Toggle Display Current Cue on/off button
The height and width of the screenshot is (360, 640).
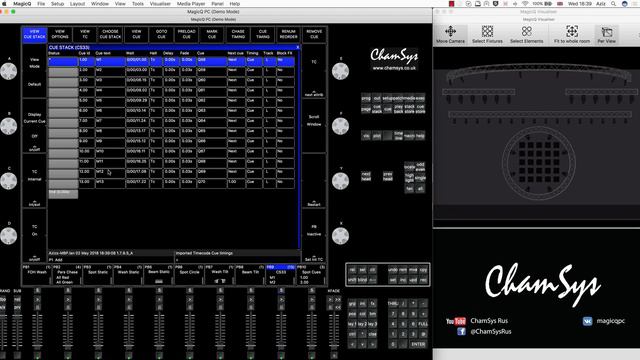click(34, 126)
